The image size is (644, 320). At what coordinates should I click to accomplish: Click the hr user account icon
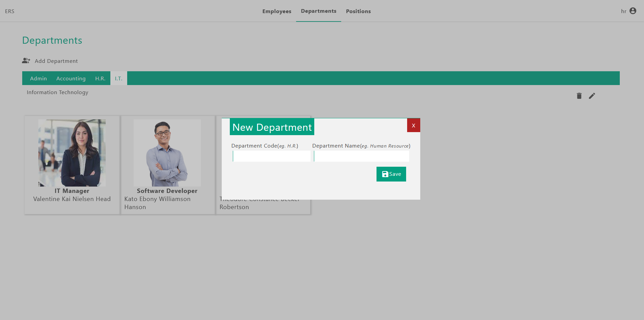[x=633, y=11]
